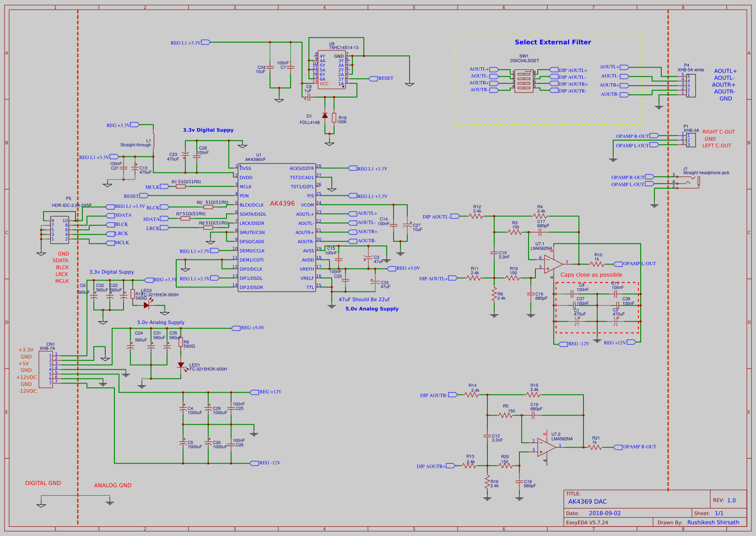Click the 'REV: 1.0' field

[x=724, y=500]
